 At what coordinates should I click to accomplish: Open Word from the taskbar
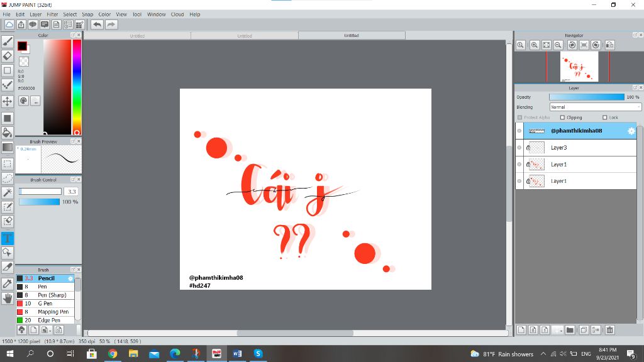[237, 353]
